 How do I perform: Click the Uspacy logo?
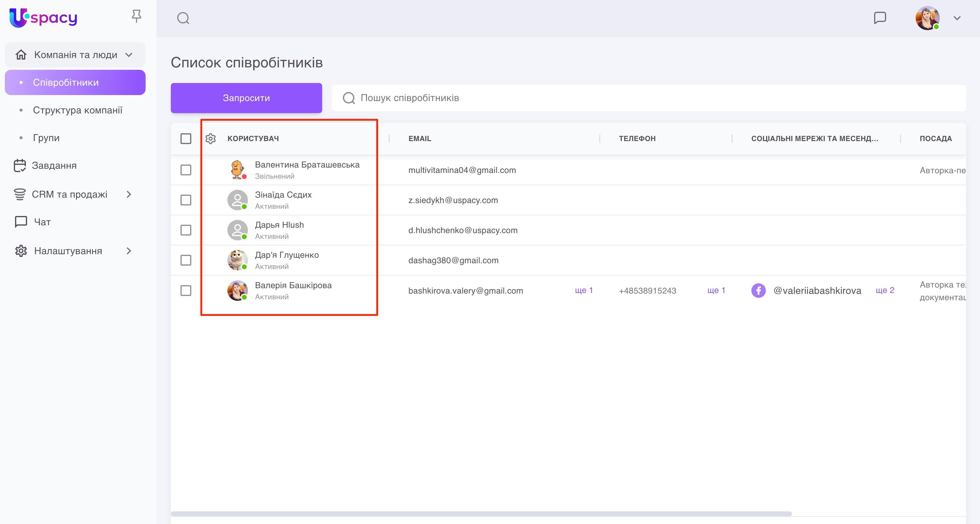[43, 17]
